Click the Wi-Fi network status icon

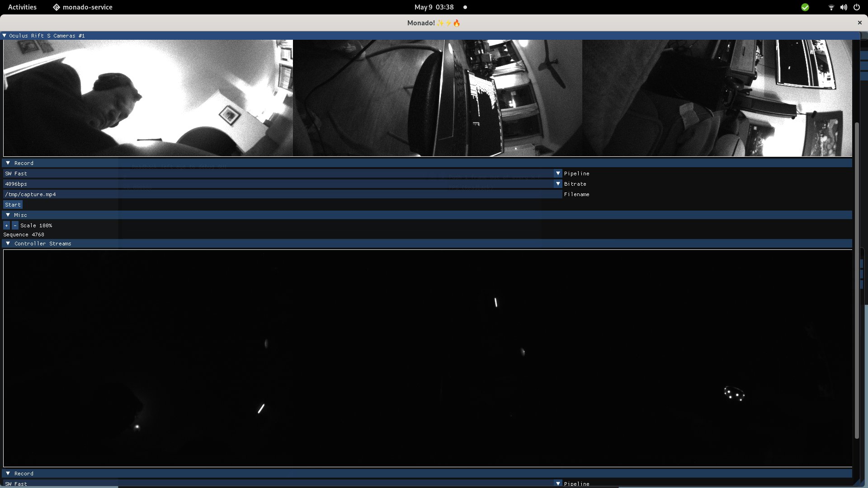pyautogui.click(x=831, y=7)
